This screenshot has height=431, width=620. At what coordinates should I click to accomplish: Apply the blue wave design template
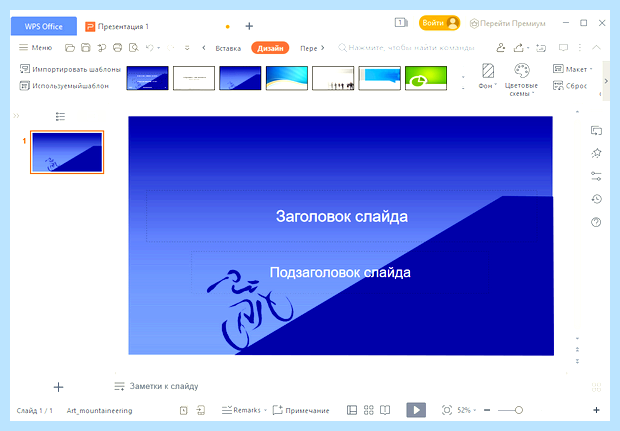click(x=287, y=78)
